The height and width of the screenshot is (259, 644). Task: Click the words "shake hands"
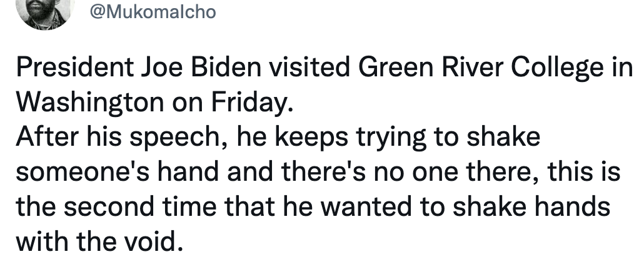coord(531,206)
